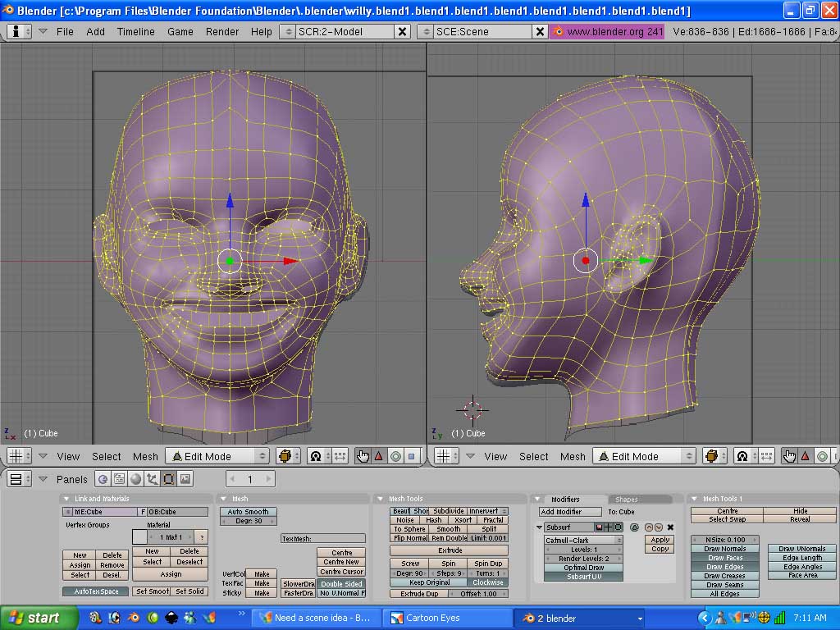The width and height of the screenshot is (840, 630).
Task: Open the Script buttons context icon
Action: (119, 479)
